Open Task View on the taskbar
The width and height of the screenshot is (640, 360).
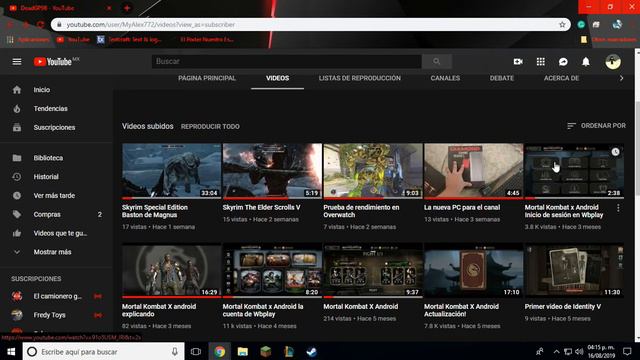196,351
